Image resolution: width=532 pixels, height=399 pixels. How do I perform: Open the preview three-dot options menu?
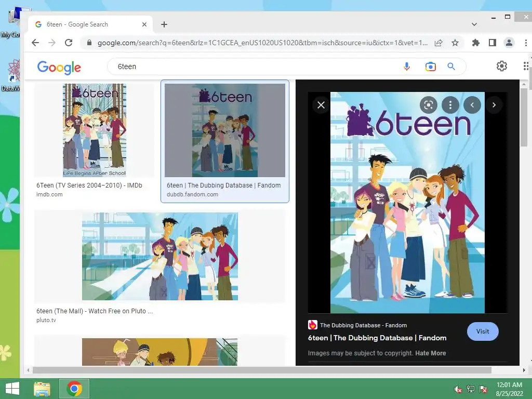click(x=450, y=105)
